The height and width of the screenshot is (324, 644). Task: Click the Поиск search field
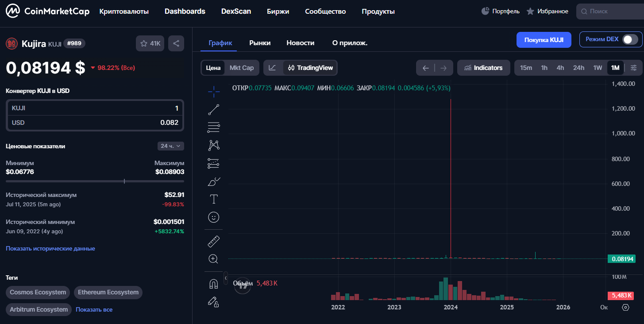coord(611,12)
